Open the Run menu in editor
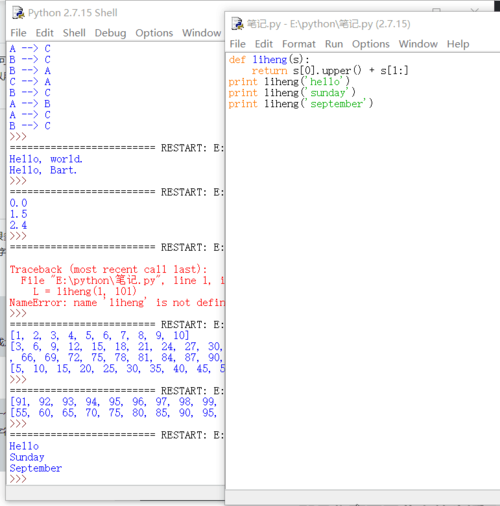Viewport: 500px width, 506px height. click(x=334, y=44)
